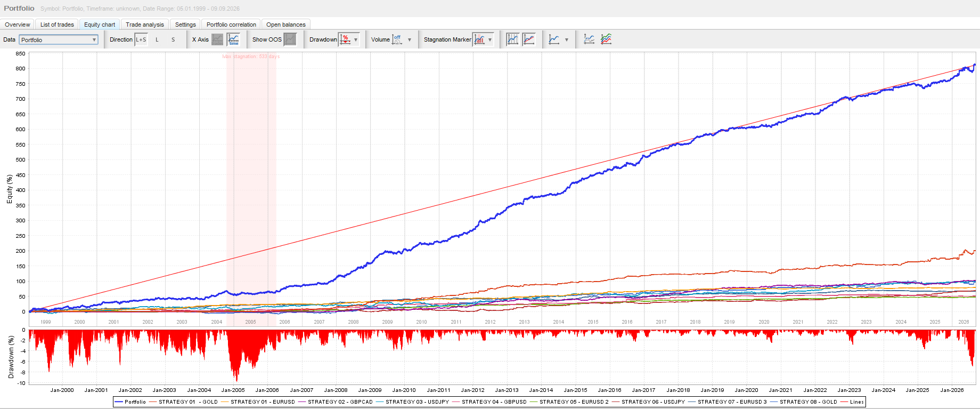Screen dimensions: 980x409
Task: Select Long-only direction L
Action: [x=157, y=39]
